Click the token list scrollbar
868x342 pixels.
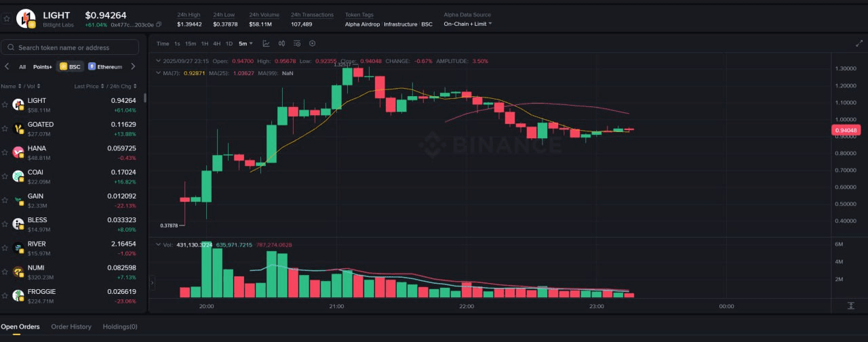tap(144, 98)
